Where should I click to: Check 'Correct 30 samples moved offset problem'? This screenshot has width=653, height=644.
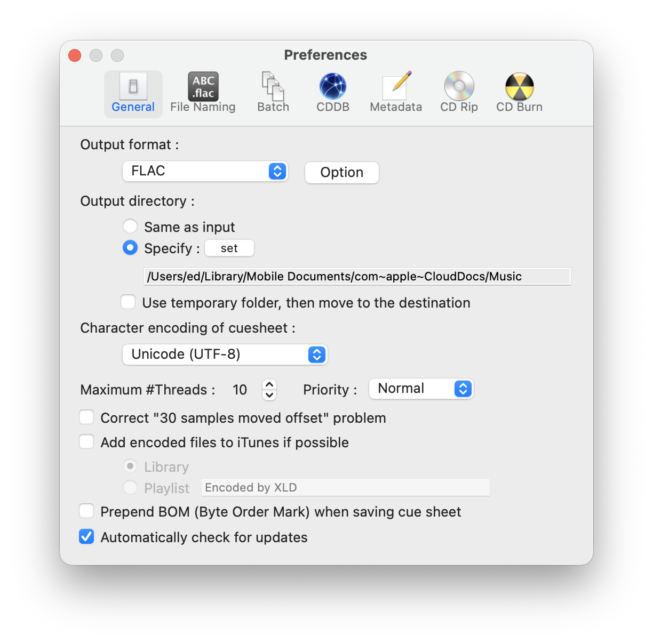[86, 417]
